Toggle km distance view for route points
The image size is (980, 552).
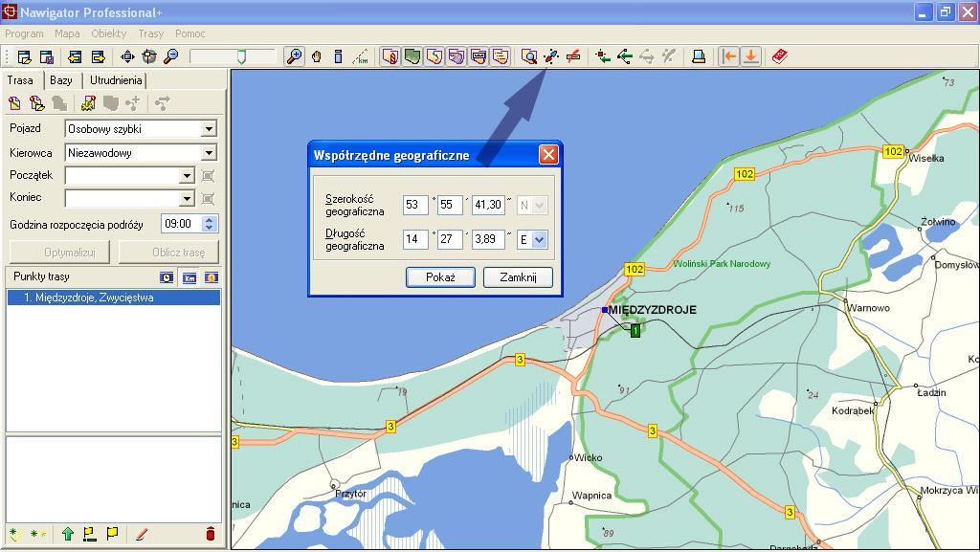189,277
